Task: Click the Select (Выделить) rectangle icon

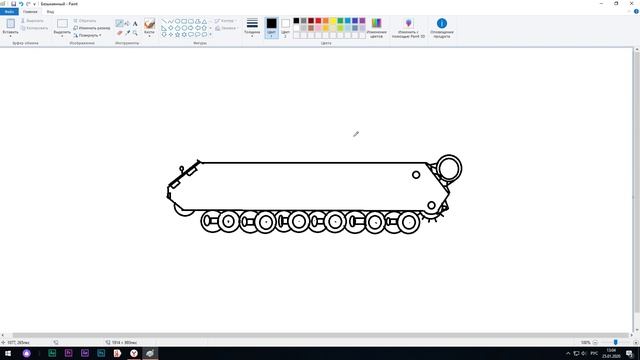Action: coord(62,24)
